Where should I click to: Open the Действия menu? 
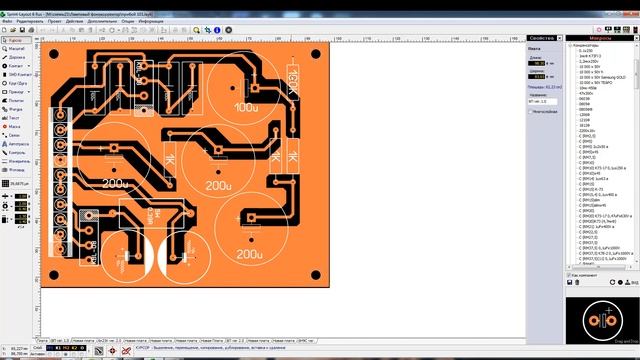click(74, 21)
